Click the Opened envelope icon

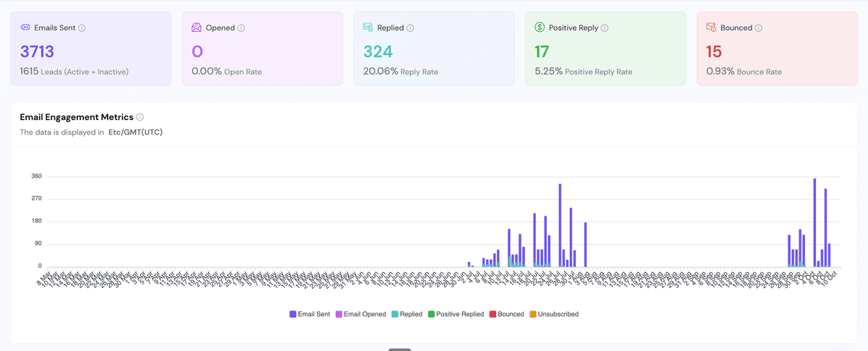(x=197, y=28)
